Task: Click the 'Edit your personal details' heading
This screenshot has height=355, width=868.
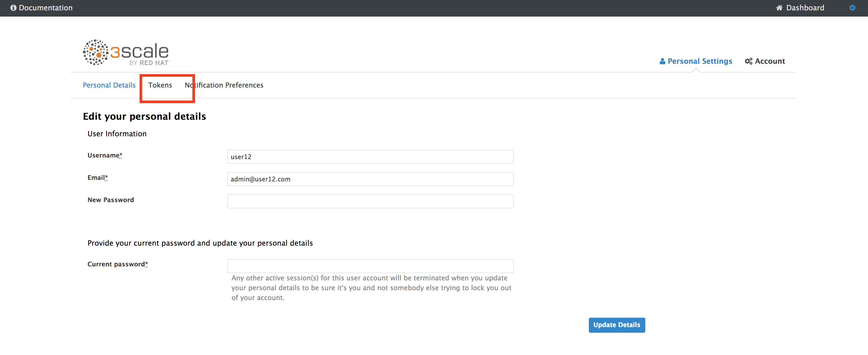Action: [x=144, y=116]
